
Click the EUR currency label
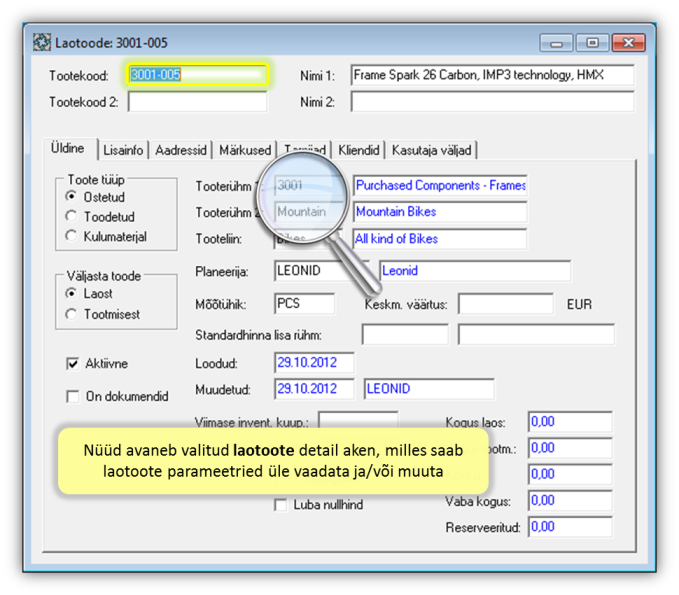(579, 304)
